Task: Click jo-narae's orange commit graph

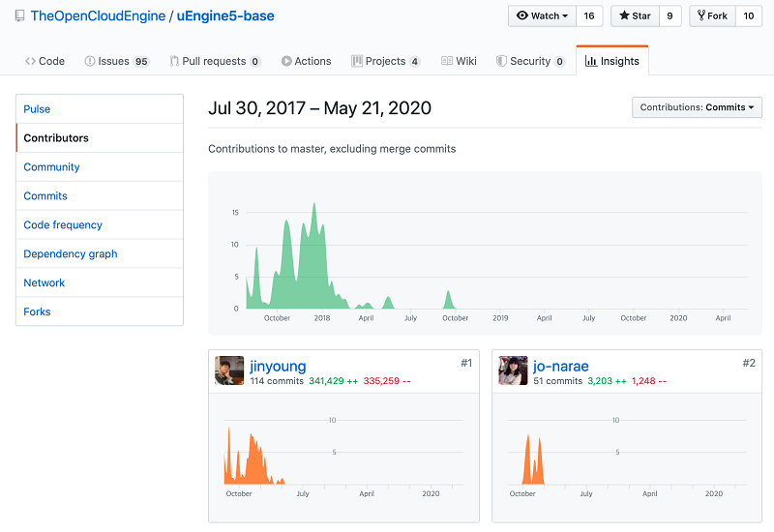Action: click(x=533, y=460)
